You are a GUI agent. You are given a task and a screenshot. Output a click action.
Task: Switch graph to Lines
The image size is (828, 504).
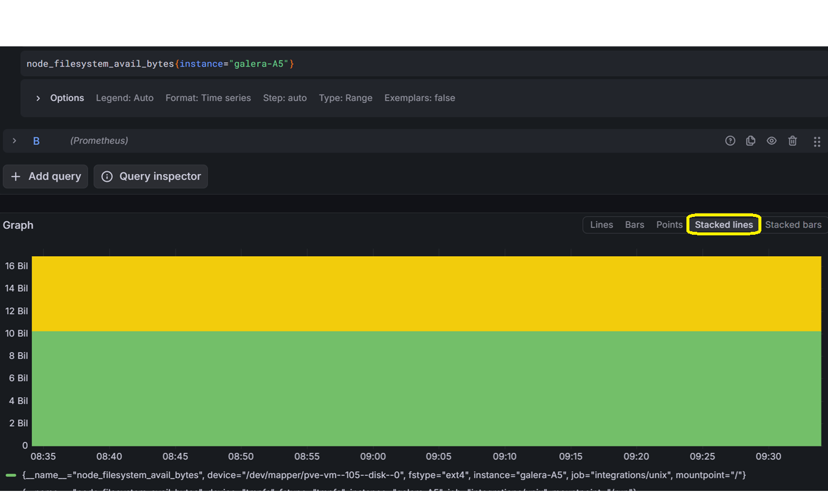[x=601, y=225]
